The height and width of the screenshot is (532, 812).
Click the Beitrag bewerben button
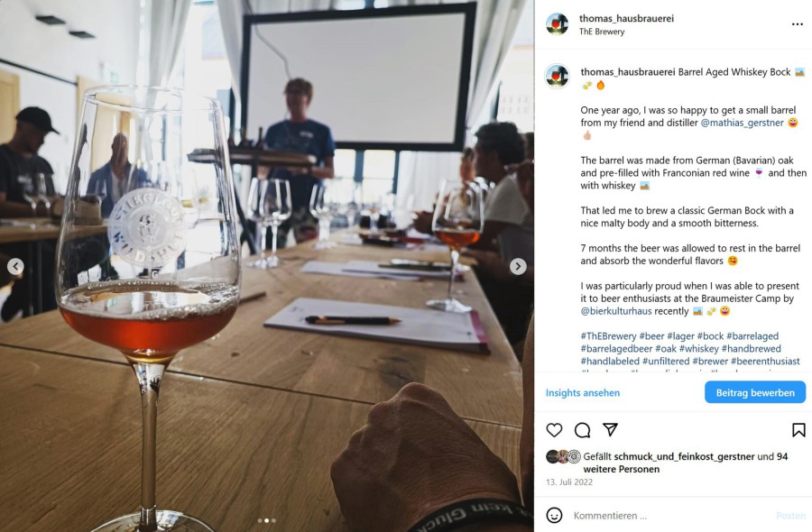(755, 392)
